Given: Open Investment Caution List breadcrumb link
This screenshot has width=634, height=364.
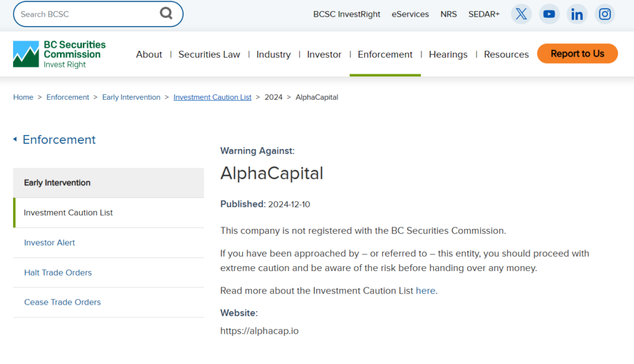Looking at the screenshot, I should [x=212, y=97].
